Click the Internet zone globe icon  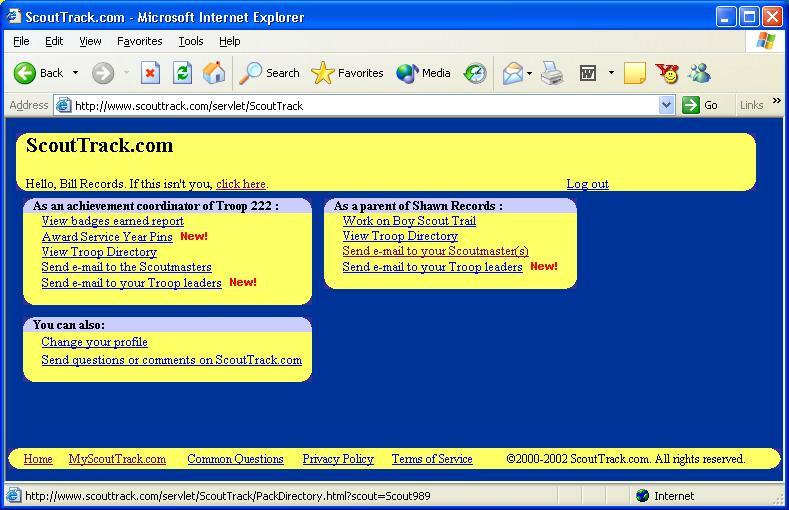pos(642,495)
